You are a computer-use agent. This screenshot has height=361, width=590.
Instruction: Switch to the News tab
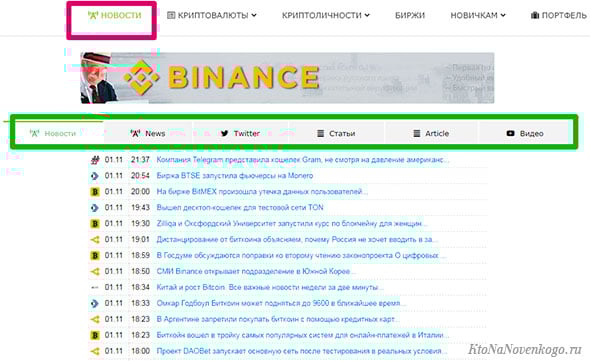tap(148, 133)
